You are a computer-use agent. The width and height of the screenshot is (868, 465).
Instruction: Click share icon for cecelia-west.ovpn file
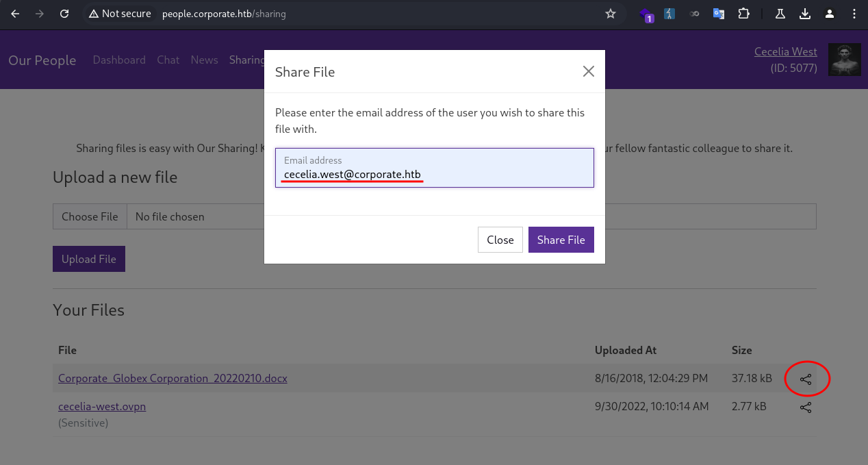(x=806, y=407)
